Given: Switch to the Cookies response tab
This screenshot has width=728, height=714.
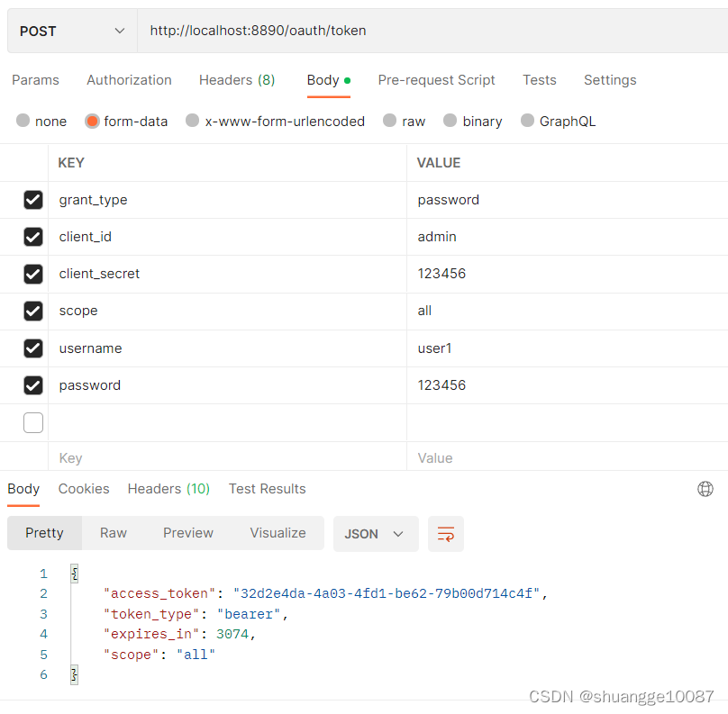Looking at the screenshot, I should pyautogui.click(x=83, y=488).
